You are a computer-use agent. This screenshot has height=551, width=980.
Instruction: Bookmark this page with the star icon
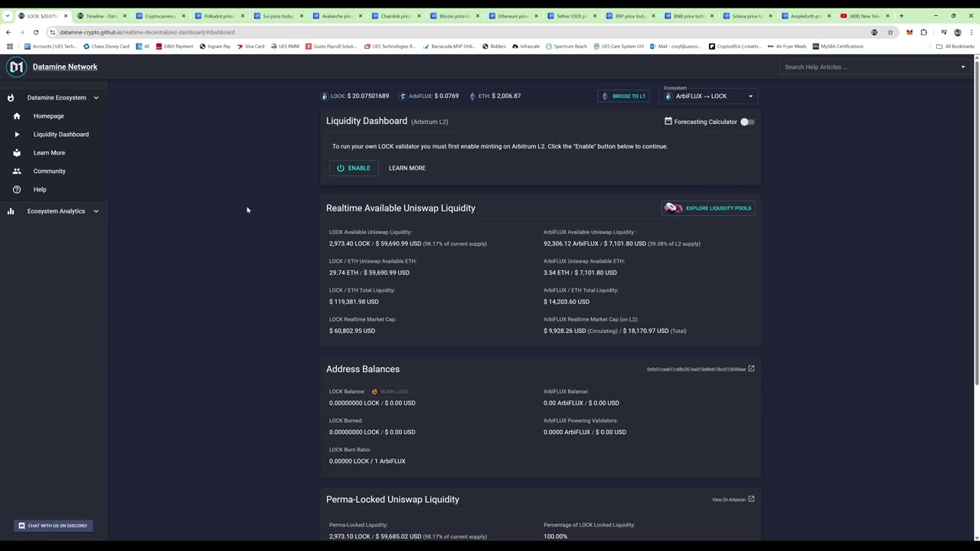(890, 32)
